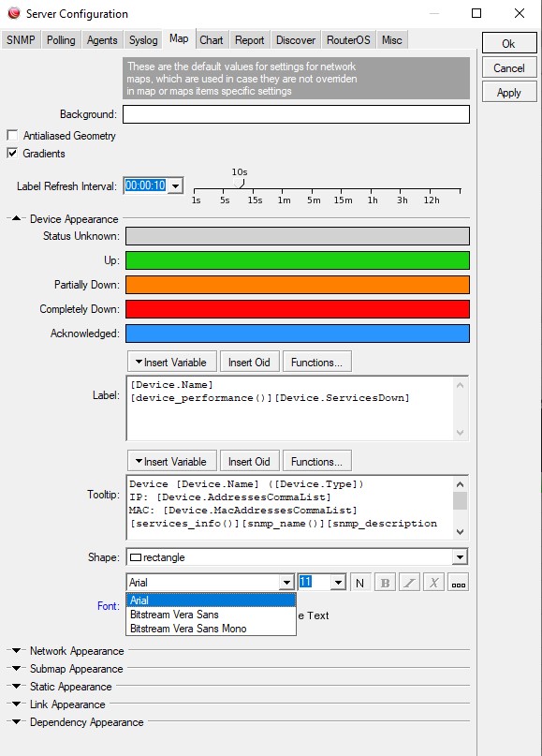This screenshot has height=756, width=542.
Task: Click the Tooltip scrollbar up arrow
Action: coord(461,483)
